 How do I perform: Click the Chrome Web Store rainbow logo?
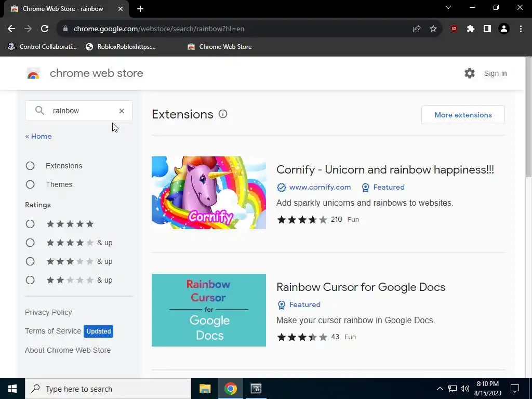(33, 73)
